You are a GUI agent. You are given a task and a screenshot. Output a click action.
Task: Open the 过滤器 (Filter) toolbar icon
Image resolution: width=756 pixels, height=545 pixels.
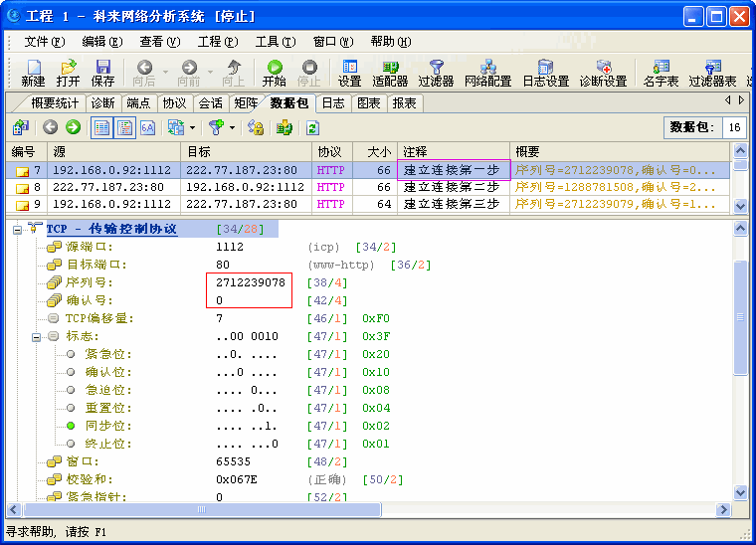click(436, 74)
